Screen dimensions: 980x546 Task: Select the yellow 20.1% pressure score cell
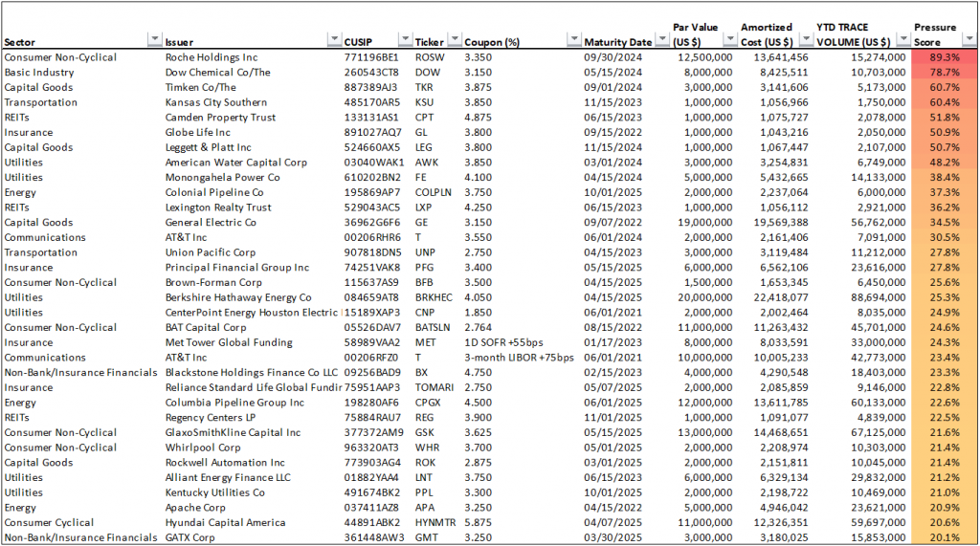pos(944,537)
